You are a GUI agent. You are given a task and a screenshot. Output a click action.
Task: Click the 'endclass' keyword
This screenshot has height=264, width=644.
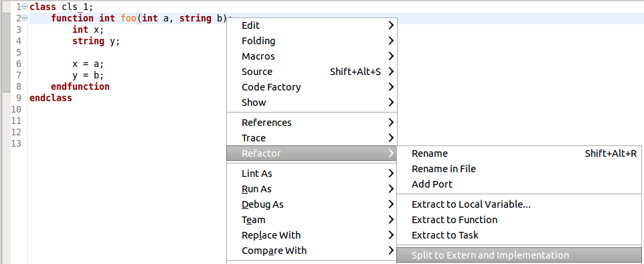(x=51, y=98)
